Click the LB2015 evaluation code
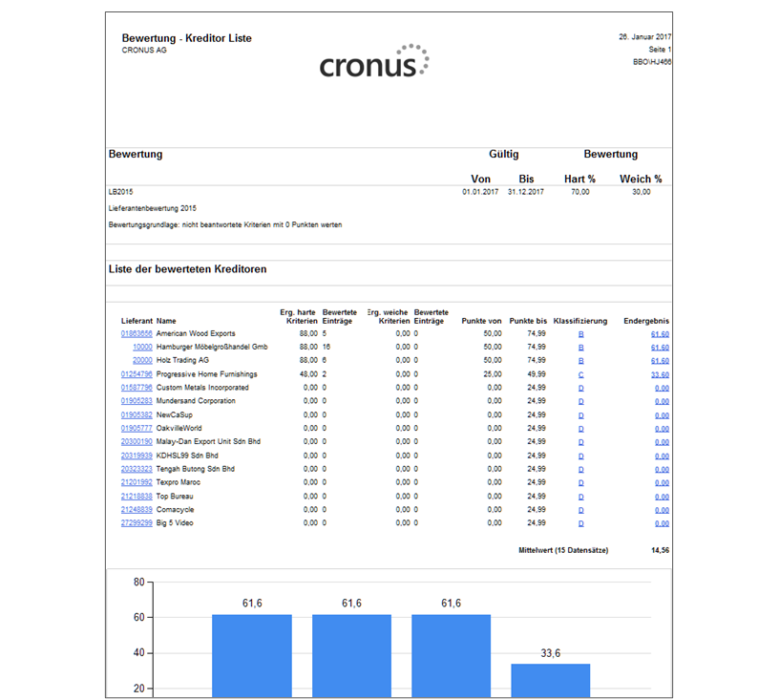 pyautogui.click(x=120, y=192)
